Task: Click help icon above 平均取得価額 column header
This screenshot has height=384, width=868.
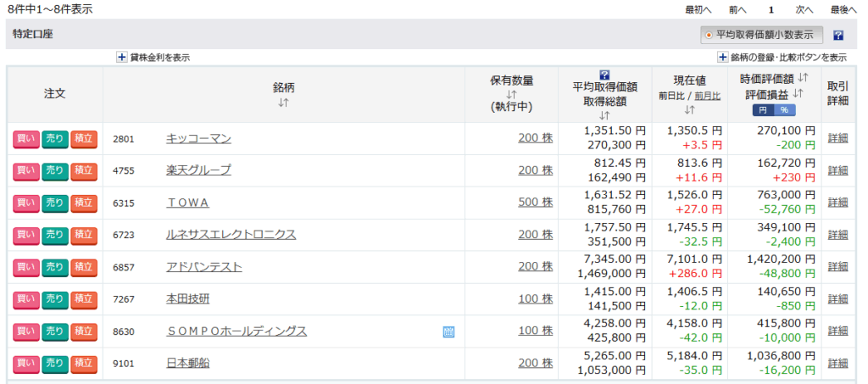Action: pyautogui.click(x=604, y=75)
